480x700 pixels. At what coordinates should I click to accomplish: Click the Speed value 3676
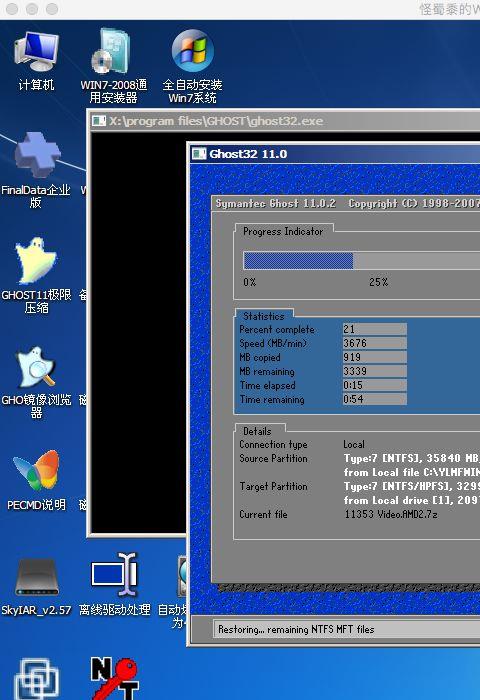pyautogui.click(x=375, y=343)
